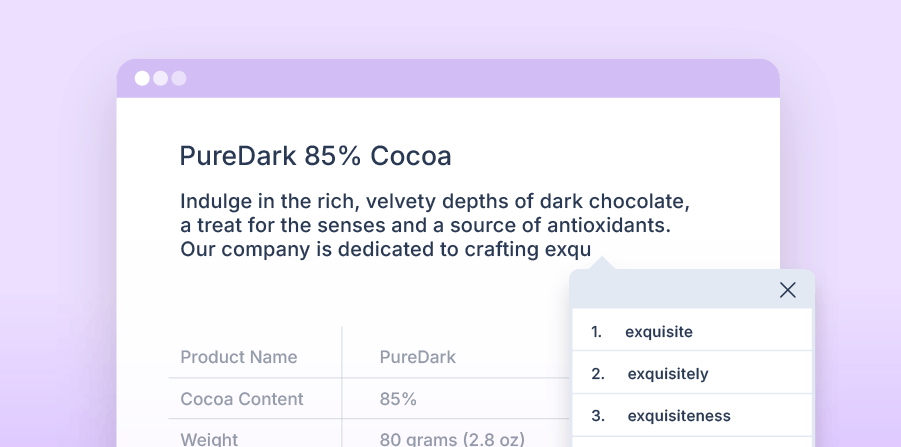Select the 'exquisite' suggestion
Viewport: 901px width, 447px height.
pyautogui.click(x=658, y=332)
